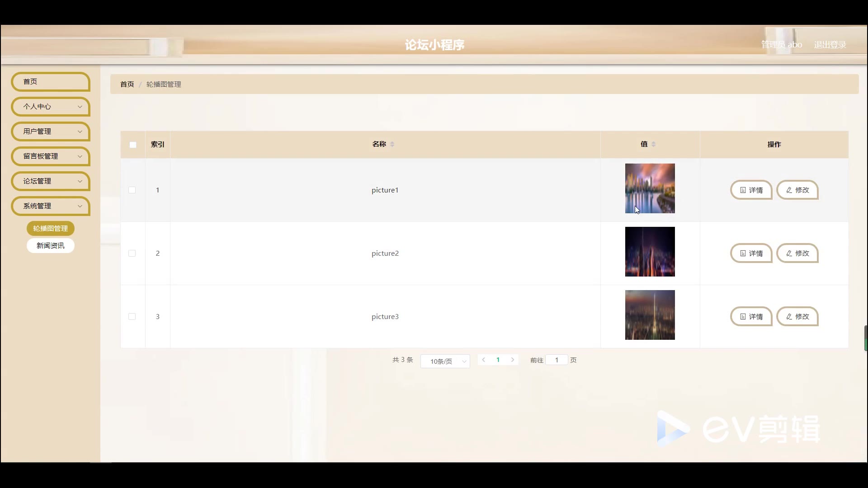Edit picture3 with the 修改 button

click(797, 317)
